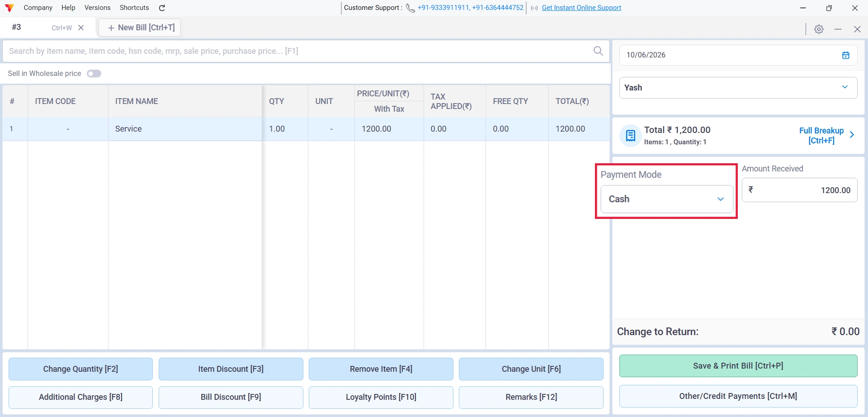This screenshot has width=868, height=417.
Task: Click the refresh icon in menu bar
Action: pyautogui.click(x=162, y=8)
